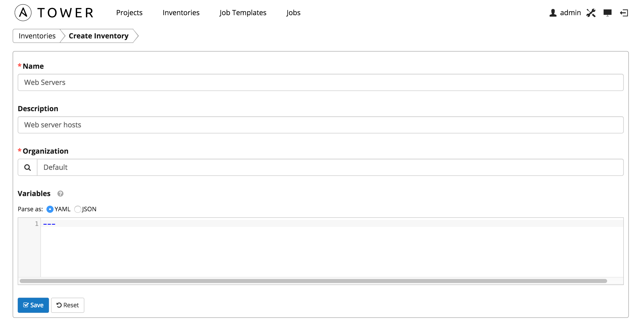Click the monitor/display icon
The width and height of the screenshot is (644, 328).
pyautogui.click(x=607, y=13)
